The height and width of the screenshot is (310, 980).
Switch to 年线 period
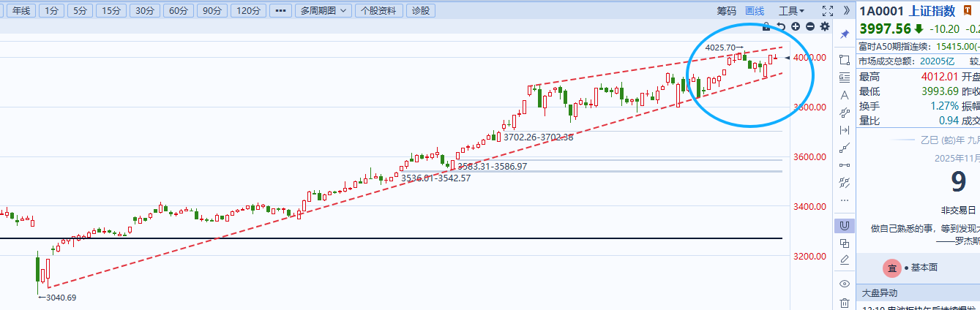tap(21, 10)
